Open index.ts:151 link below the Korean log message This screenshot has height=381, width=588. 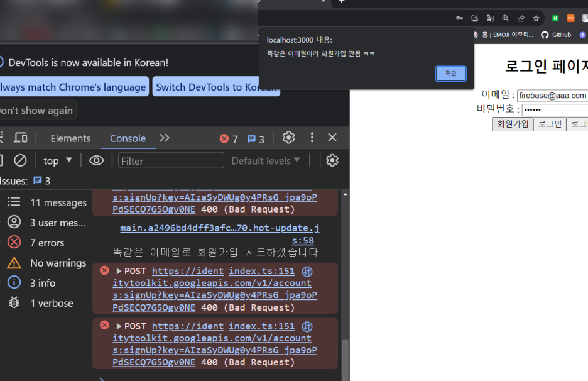(262, 271)
